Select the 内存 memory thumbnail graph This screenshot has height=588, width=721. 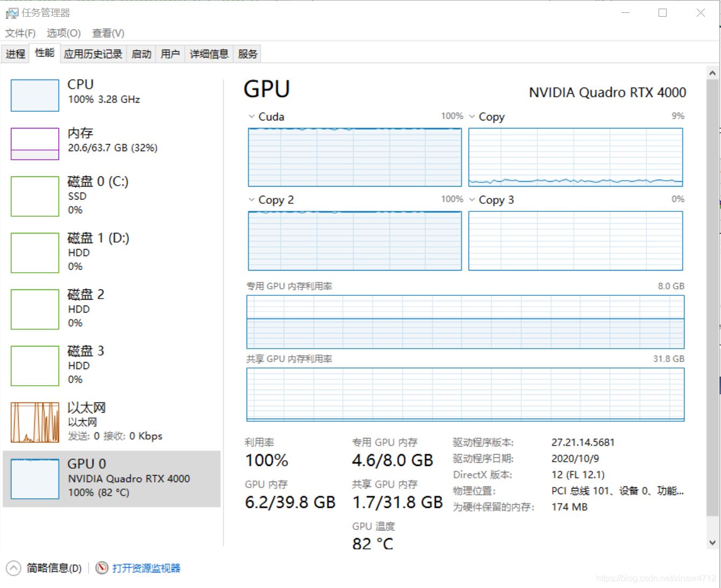coord(35,144)
